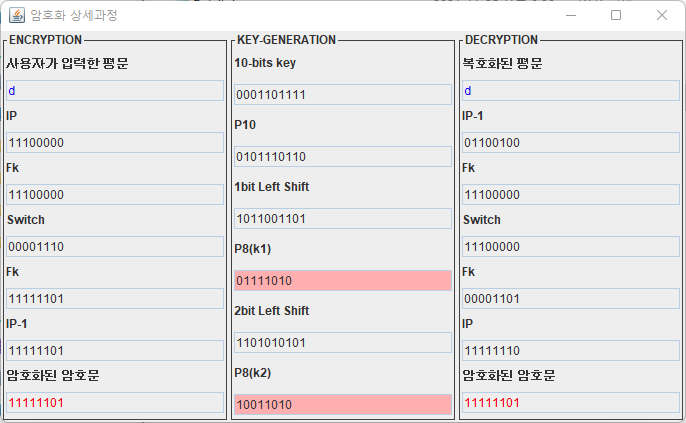Image resolution: width=686 pixels, height=423 pixels.
Task: Click the P8(k1) label
Action: pos(253,249)
